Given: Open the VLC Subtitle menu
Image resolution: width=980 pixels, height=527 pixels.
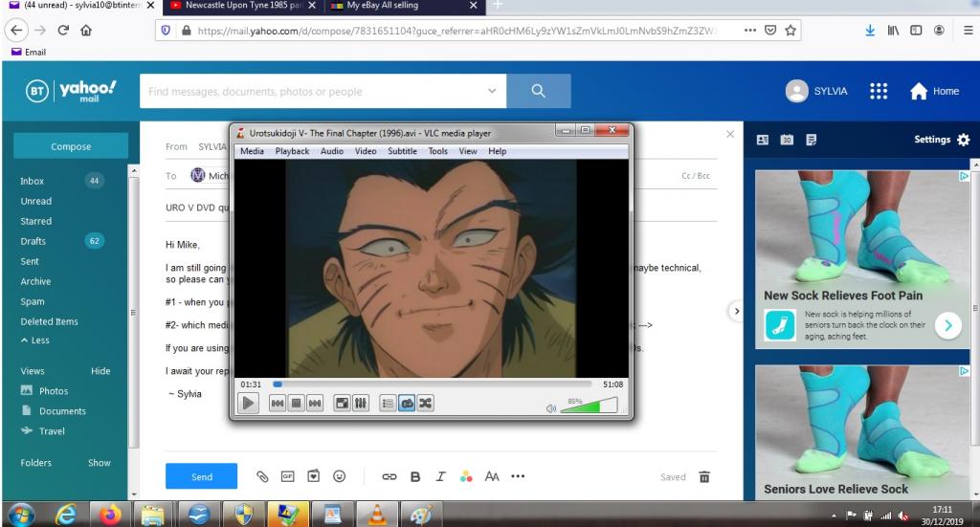Looking at the screenshot, I should [402, 151].
